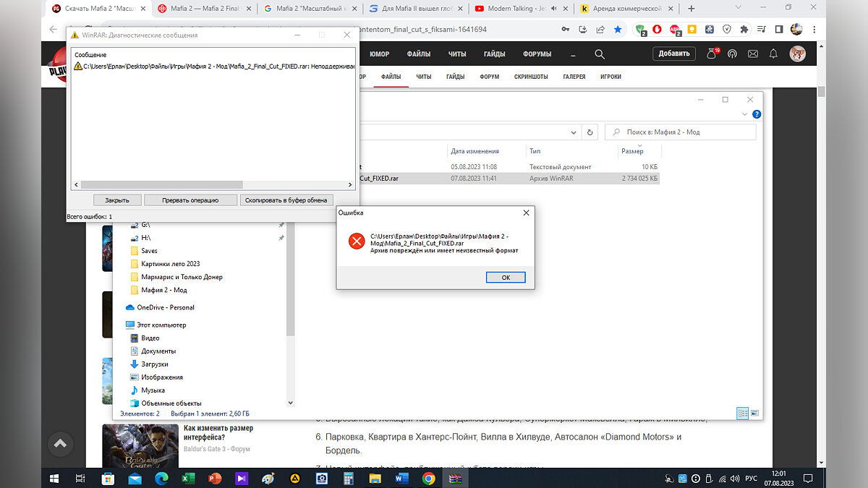Click OK in the error dialog

click(x=505, y=278)
